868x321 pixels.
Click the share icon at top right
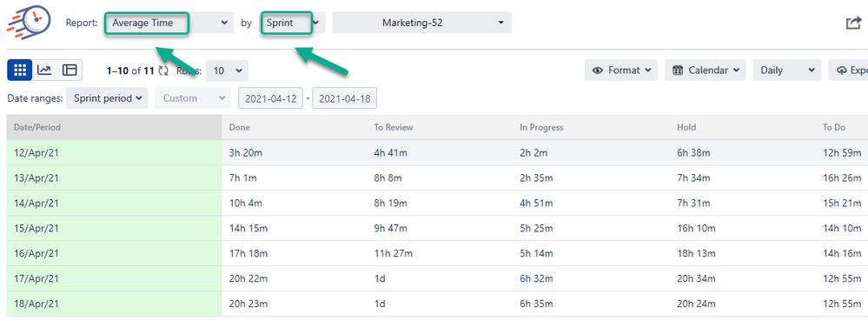pyautogui.click(x=853, y=23)
